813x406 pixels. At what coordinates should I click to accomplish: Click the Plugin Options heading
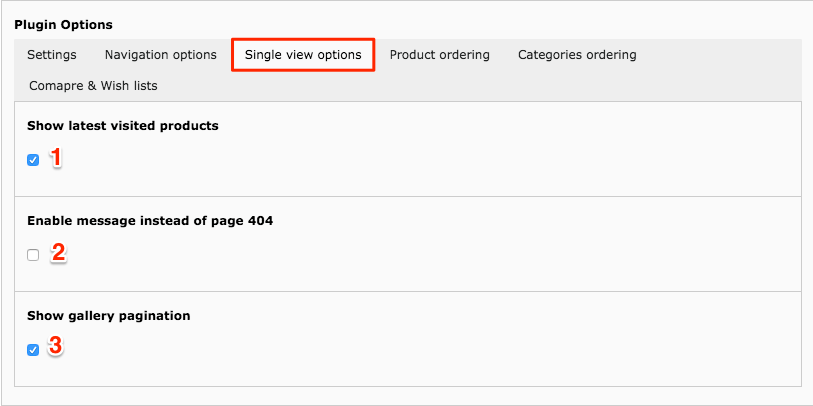63,24
